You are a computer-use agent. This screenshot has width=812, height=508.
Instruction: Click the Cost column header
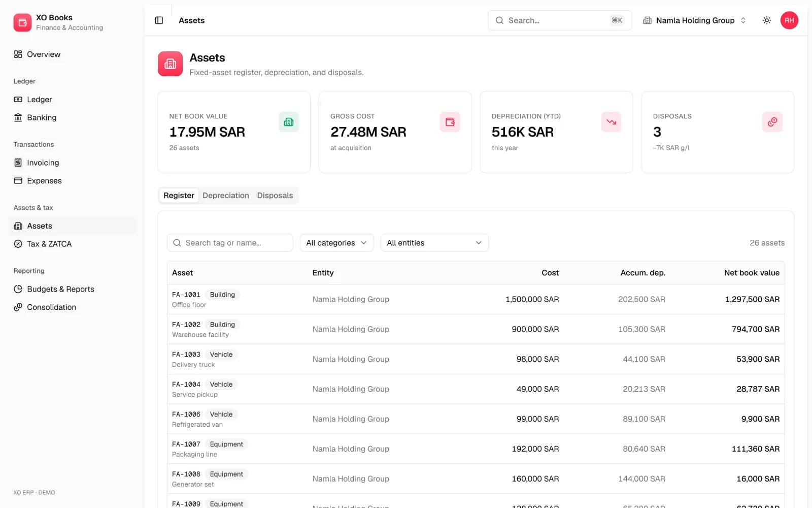click(550, 273)
